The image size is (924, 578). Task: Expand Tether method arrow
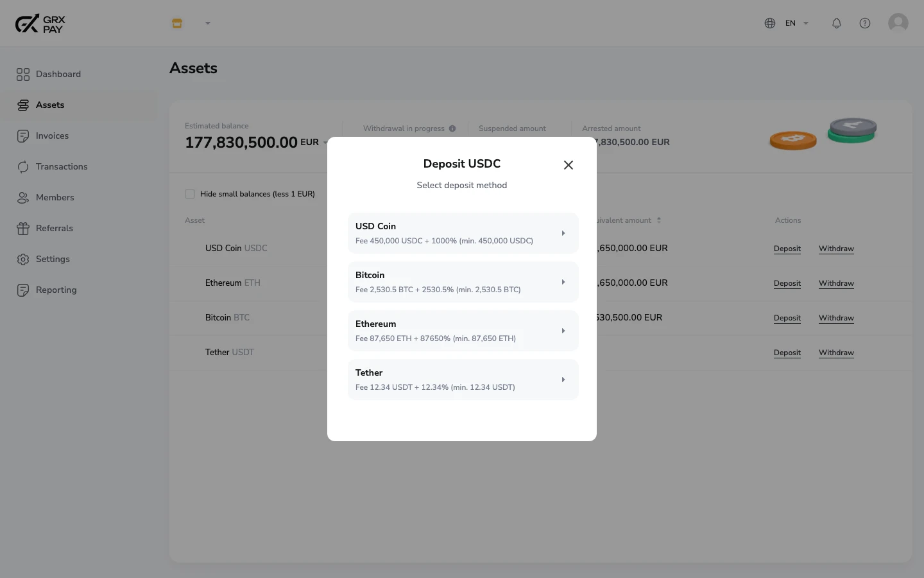coord(563,380)
